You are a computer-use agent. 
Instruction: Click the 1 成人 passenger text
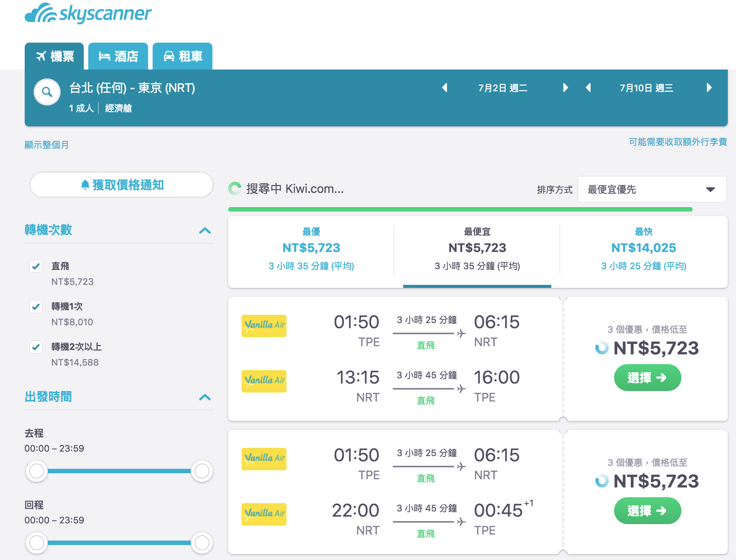pyautogui.click(x=81, y=108)
